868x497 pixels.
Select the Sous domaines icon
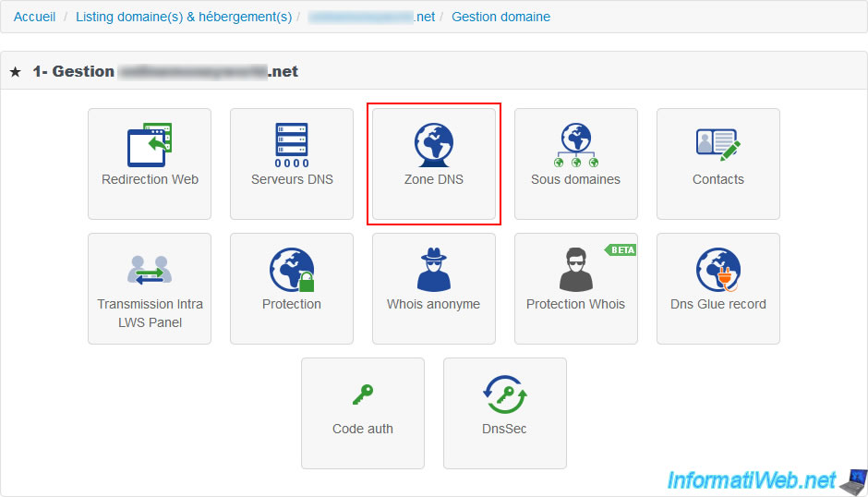click(576, 145)
